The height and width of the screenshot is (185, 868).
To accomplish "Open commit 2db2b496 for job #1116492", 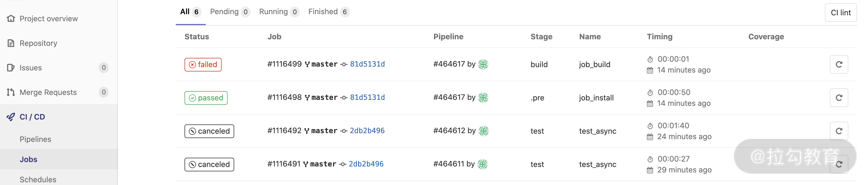I will (367, 131).
